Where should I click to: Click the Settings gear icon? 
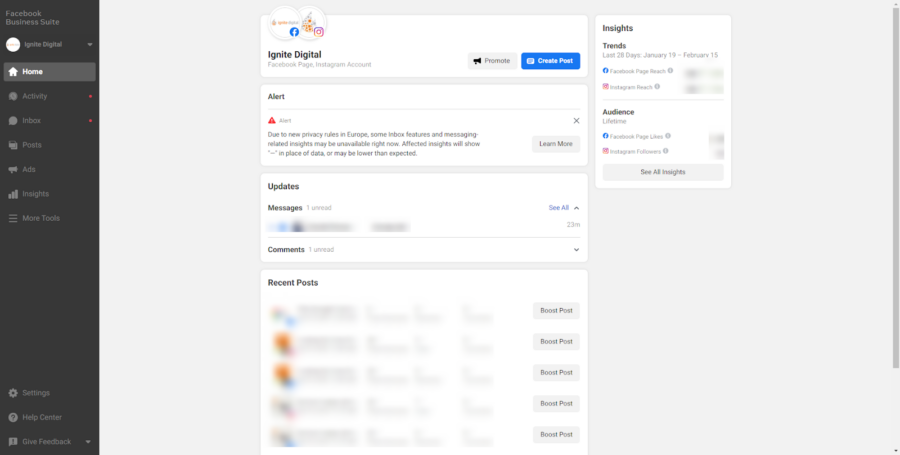pos(13,393)
